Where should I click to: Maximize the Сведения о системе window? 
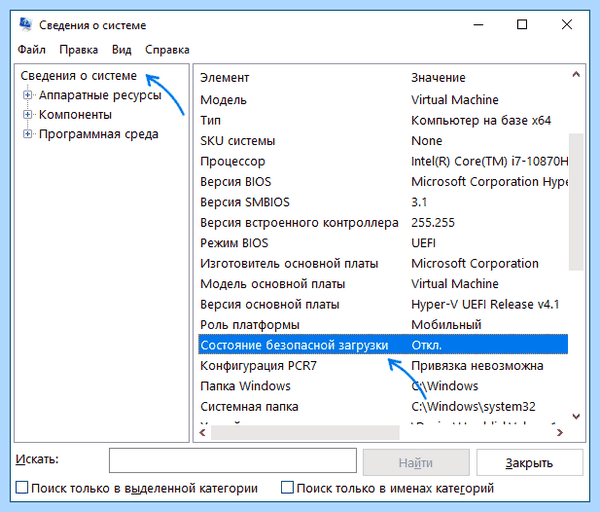coord(522,24)
